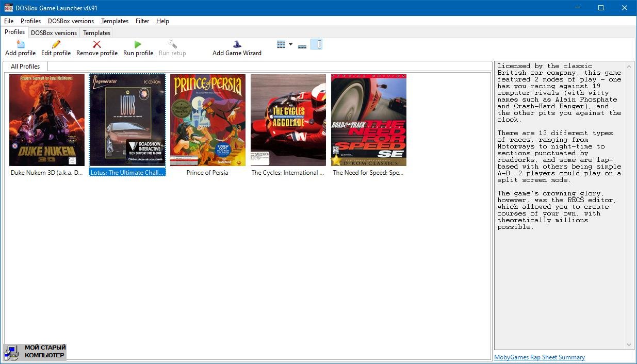Switch to the DOSBox versions tab
637x364 pixels.
click(x=54, y=33)
